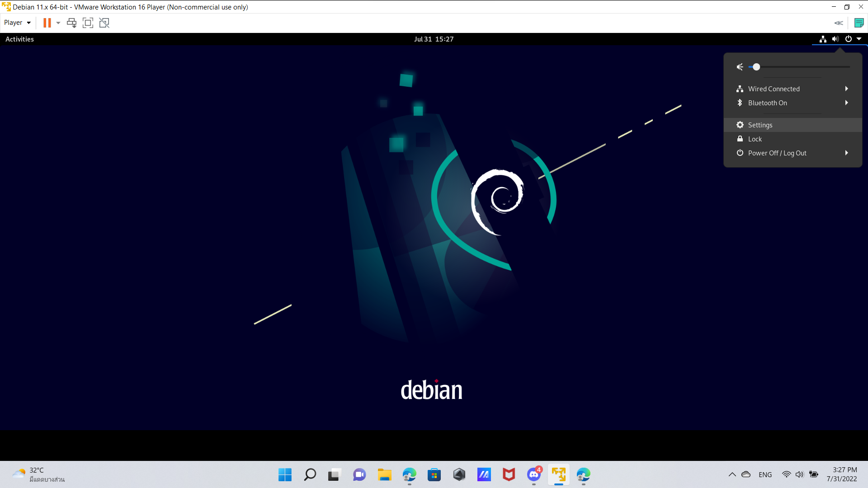Show hidden system tray icons
Screen dimensions: 868x488
pos(732,475)
